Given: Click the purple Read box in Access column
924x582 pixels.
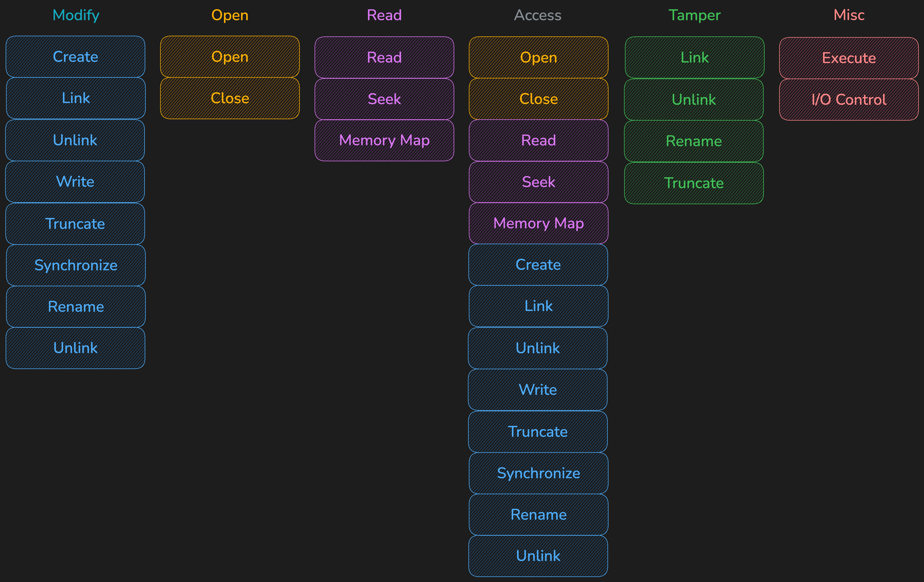Looking at the screenshot, I should (x=538, y=140).
